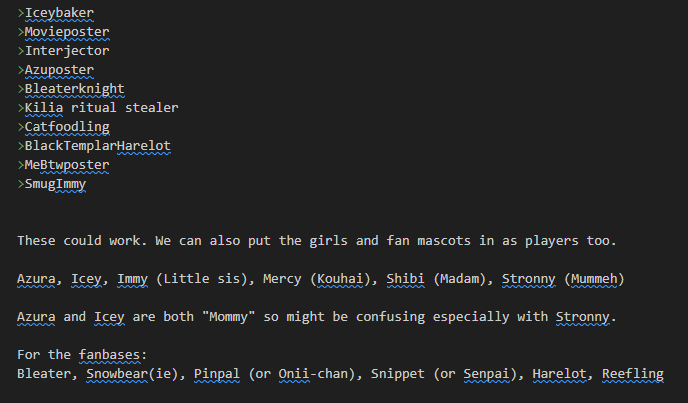Click the word Senpai in parentheses
This screenshot has height=403, width=688.
[486, 374]
